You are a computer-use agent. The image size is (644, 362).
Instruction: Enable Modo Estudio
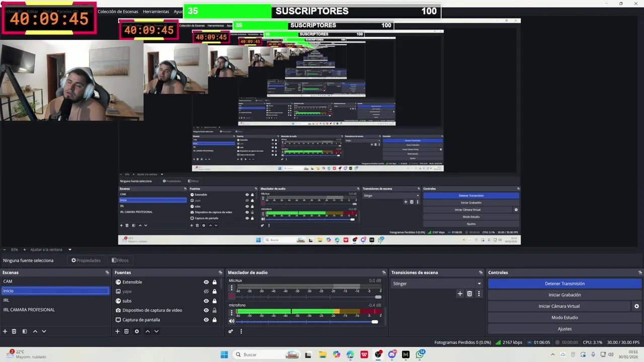pos(565,318)
